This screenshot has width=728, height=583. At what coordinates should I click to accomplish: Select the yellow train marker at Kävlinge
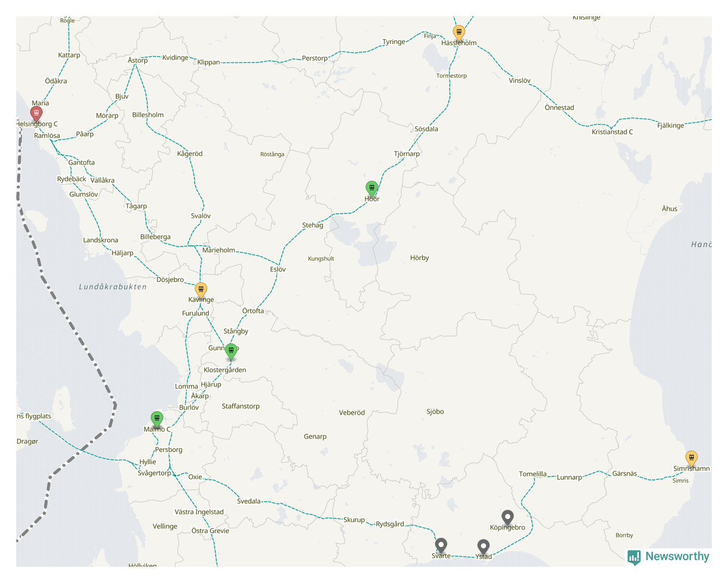[201, 290]
